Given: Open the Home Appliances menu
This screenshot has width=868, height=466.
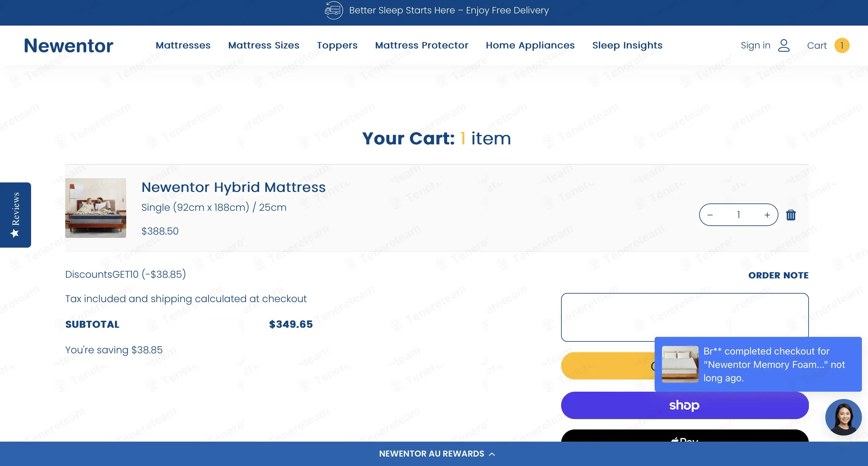Looking at the screenshot, I should click(530, 45).
